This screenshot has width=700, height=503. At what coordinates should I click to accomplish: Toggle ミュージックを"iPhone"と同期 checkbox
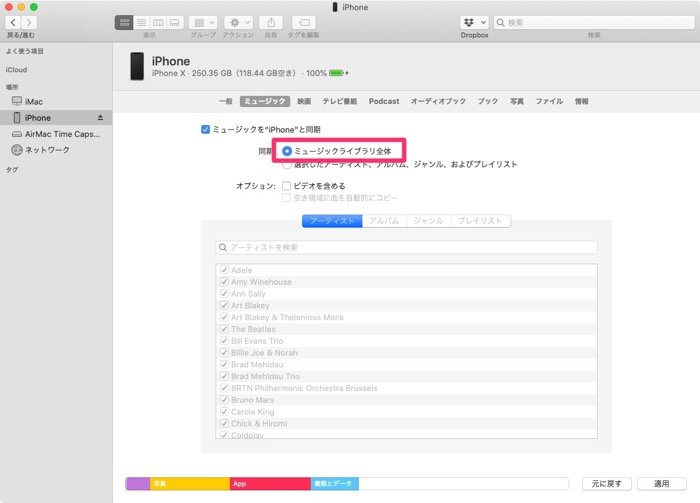pyautogui.click(x=205, y=129)
